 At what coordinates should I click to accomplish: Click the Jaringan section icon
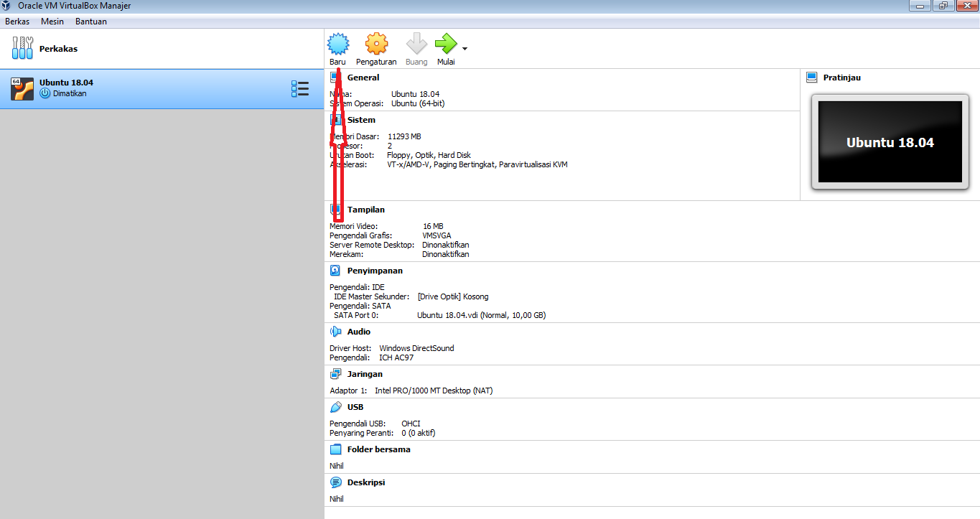coord(335,373)
